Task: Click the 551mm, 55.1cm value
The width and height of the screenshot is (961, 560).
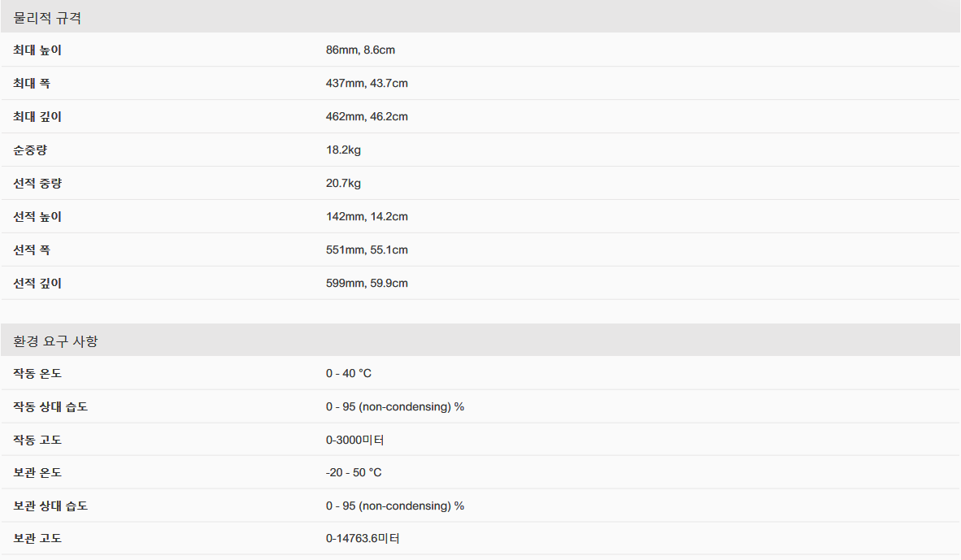Action: (x=367, y=250)
